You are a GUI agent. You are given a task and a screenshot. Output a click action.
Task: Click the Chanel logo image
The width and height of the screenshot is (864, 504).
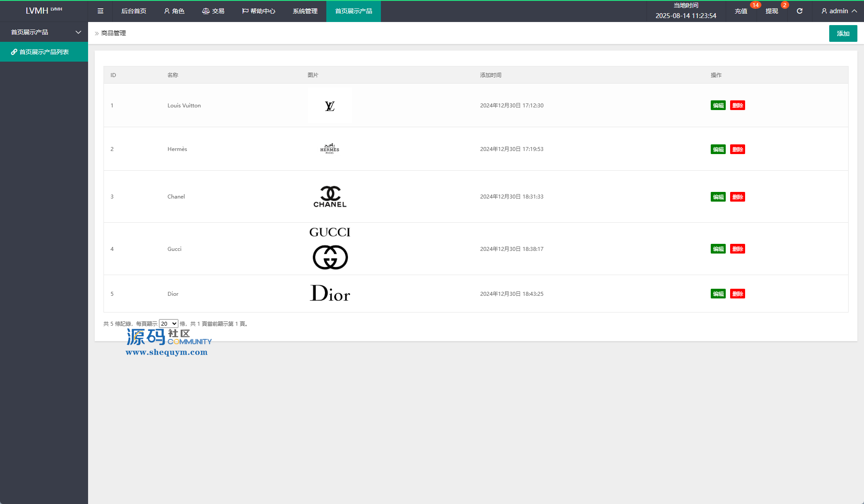[330, 197]
